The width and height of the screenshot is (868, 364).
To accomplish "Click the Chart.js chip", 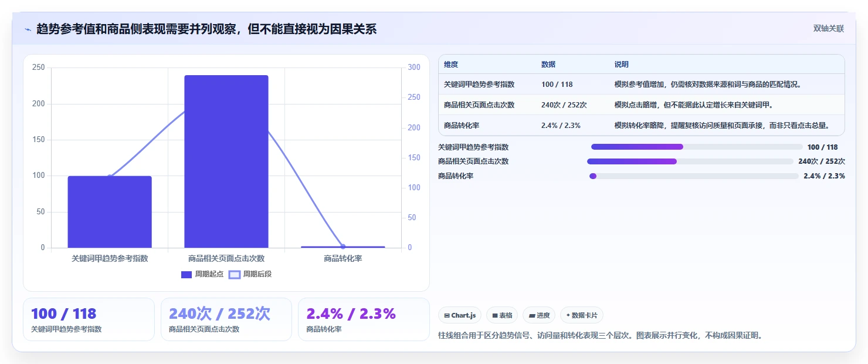I will [x=460, y=315].
